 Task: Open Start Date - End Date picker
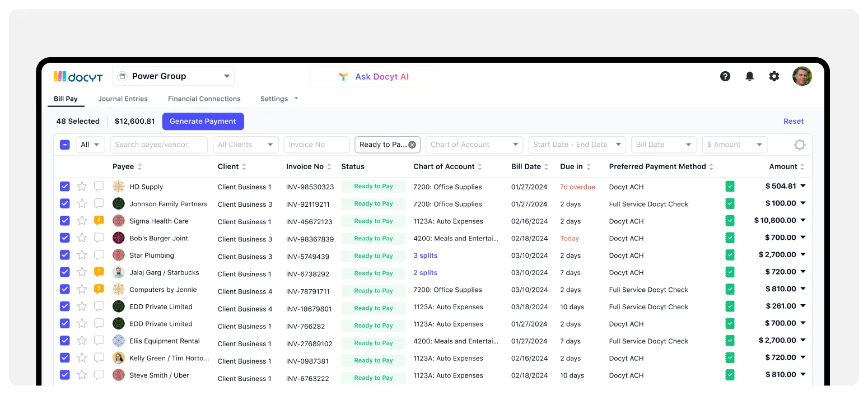(577, 145)
